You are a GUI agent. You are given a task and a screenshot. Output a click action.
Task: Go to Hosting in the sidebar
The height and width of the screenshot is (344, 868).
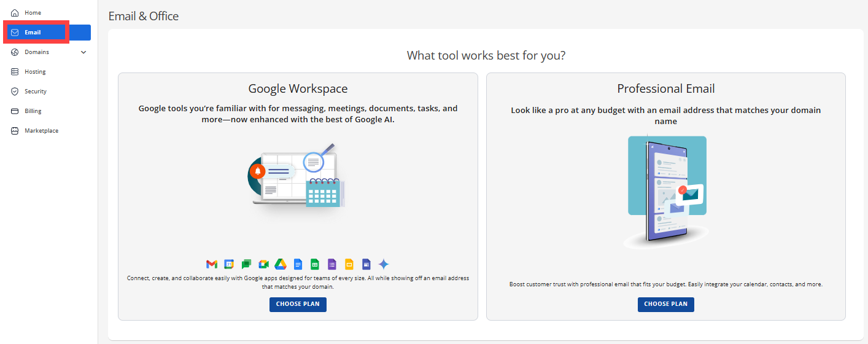point(35,72)
